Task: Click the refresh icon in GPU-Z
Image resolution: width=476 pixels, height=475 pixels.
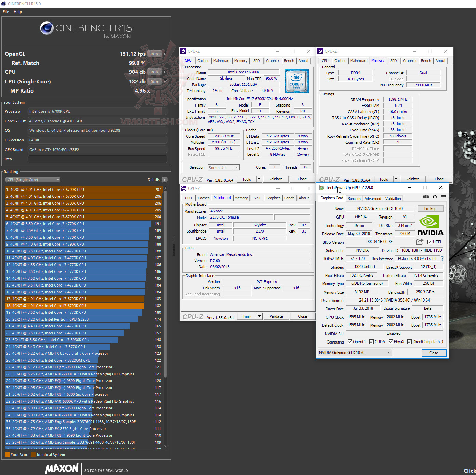Action: pyautogui.click(x=435, y=197)
